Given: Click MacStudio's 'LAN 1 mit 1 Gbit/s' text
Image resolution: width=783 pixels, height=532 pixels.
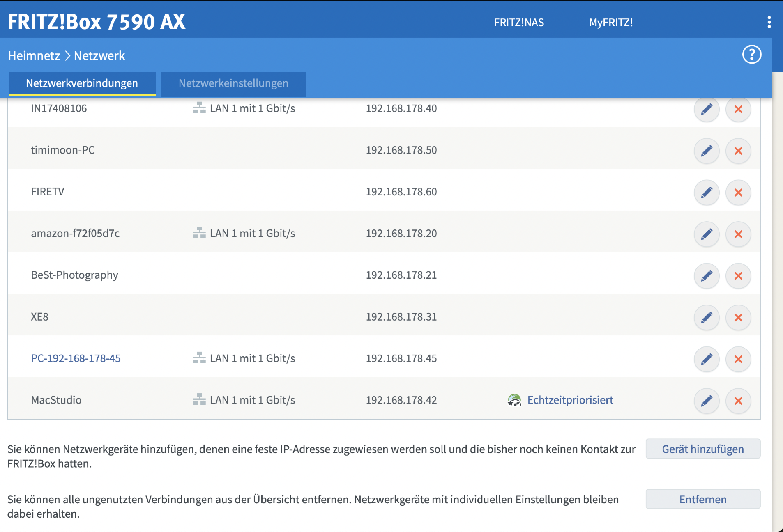Looking at the screenshot, I should (x=253, y=400).
